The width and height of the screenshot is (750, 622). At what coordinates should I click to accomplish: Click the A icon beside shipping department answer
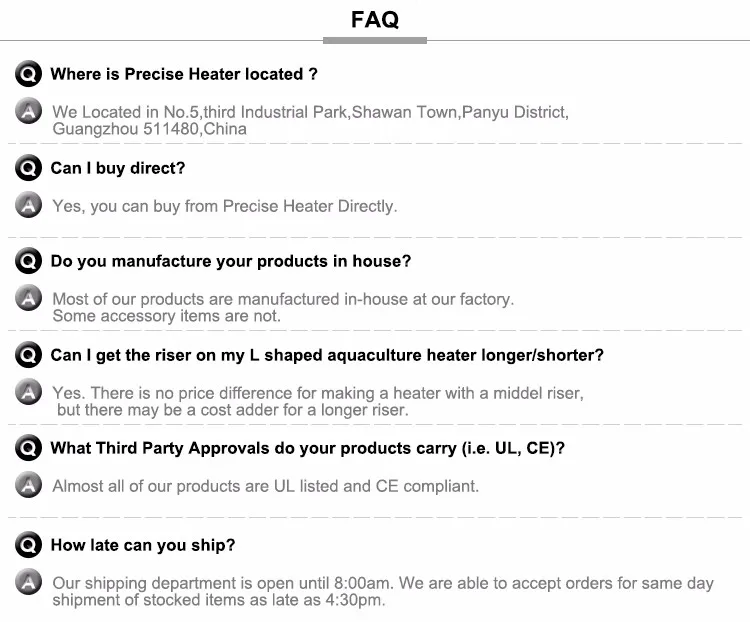pos(28,583)
